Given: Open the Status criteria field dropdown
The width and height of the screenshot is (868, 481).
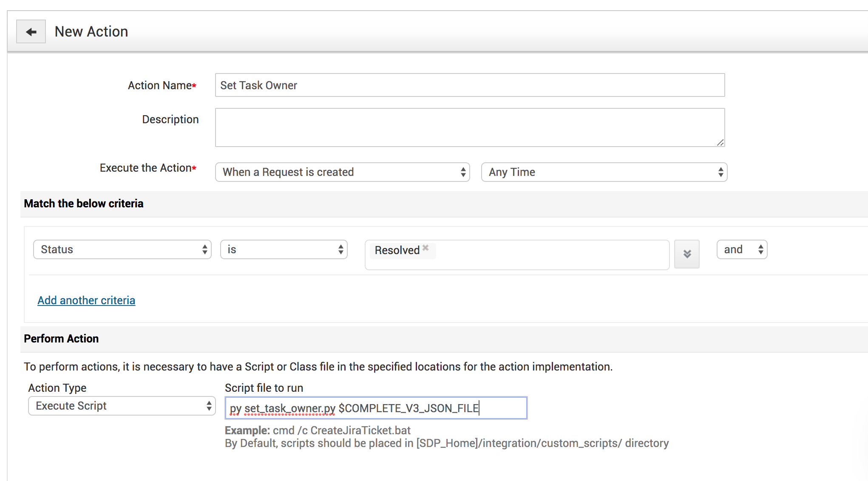Looking at the screenshot, I should click(122, 249).
